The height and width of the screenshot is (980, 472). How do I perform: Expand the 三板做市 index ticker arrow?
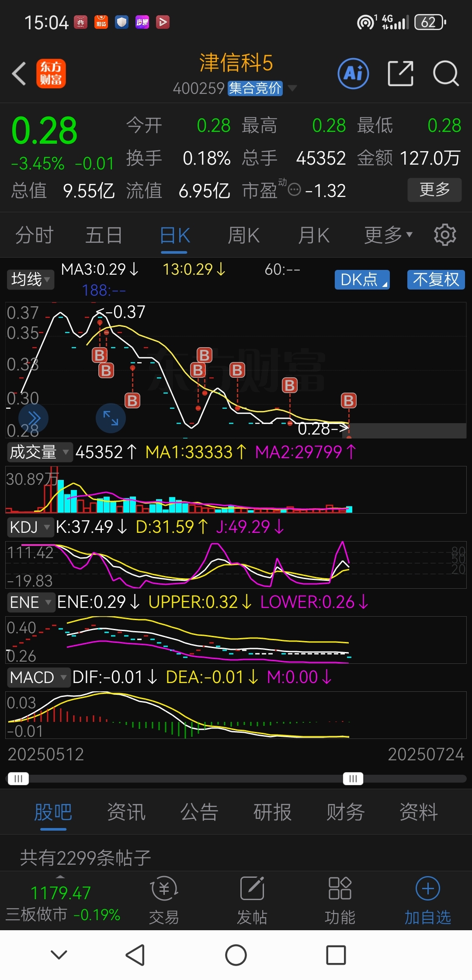60,877
